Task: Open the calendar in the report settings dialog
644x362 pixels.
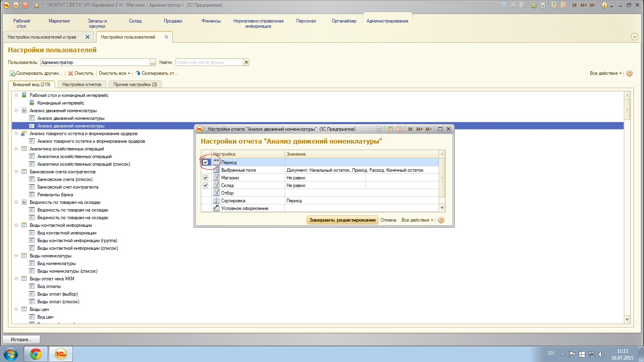Action: click(x=399, y=129)
